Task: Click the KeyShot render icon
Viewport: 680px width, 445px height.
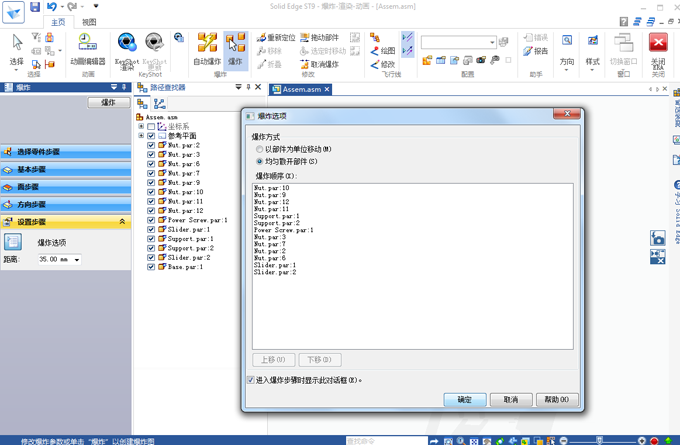Action: click(x=127, y=46)
